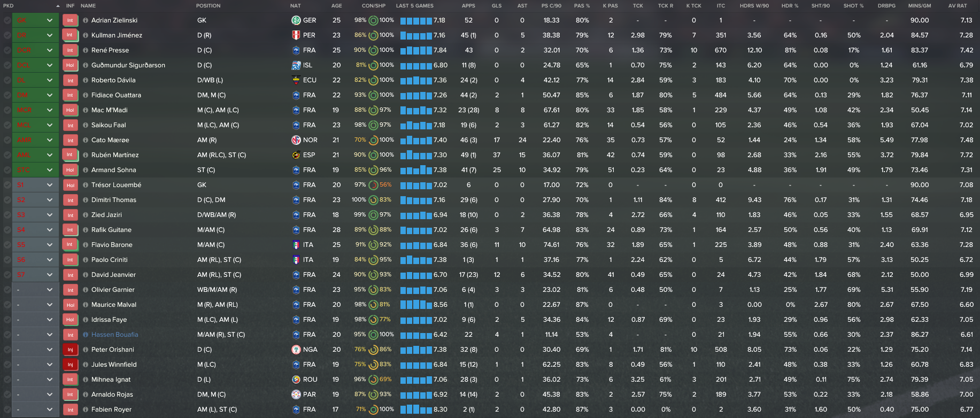Image resolution: width=980 pixels, height=418 pixels.
Task: Open Rubén Martínez player profile
Action: [x=115, y=155]
